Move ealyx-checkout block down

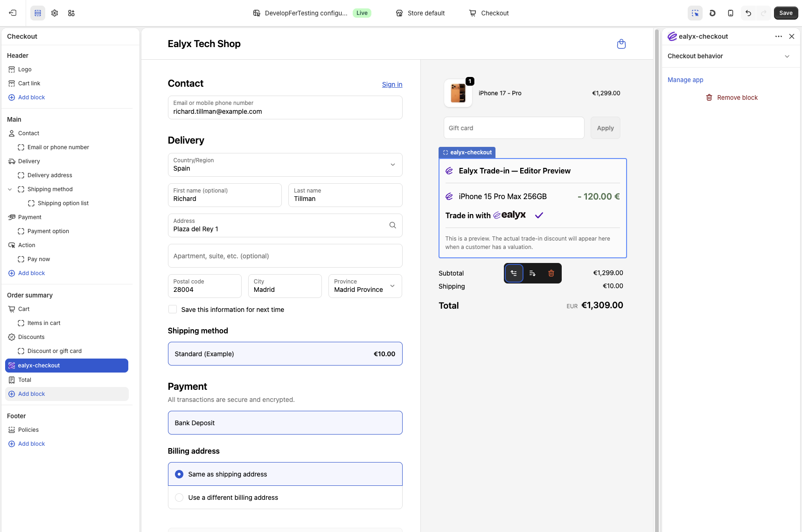[532, 273]
